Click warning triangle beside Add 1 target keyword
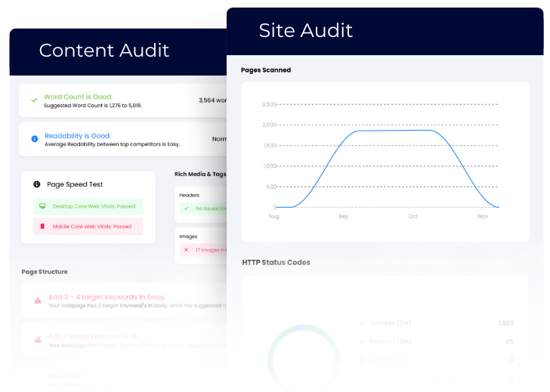The image size is (550, 392). (x=38, y=340)
